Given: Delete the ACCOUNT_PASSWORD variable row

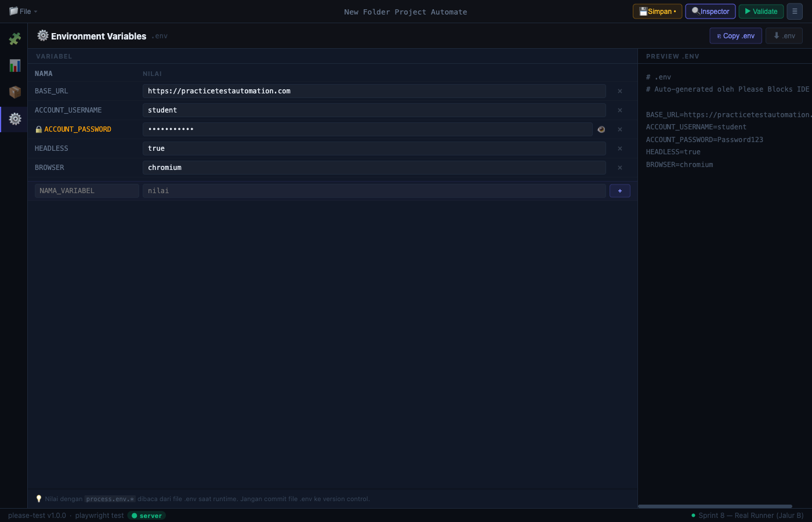Looking at the screenshot, I should pos(620,129).
